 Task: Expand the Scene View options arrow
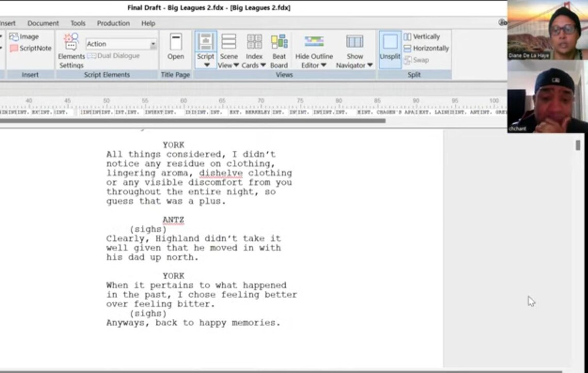(237, 66)
